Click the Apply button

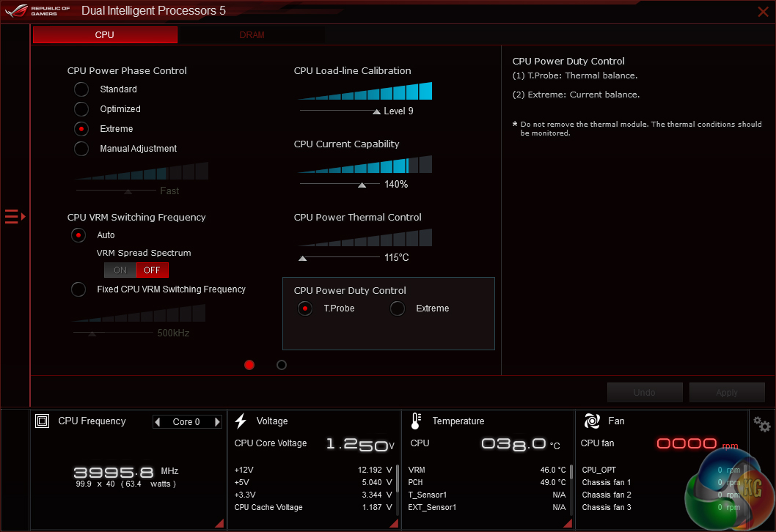pyautogui.click(x=727, y=392)
